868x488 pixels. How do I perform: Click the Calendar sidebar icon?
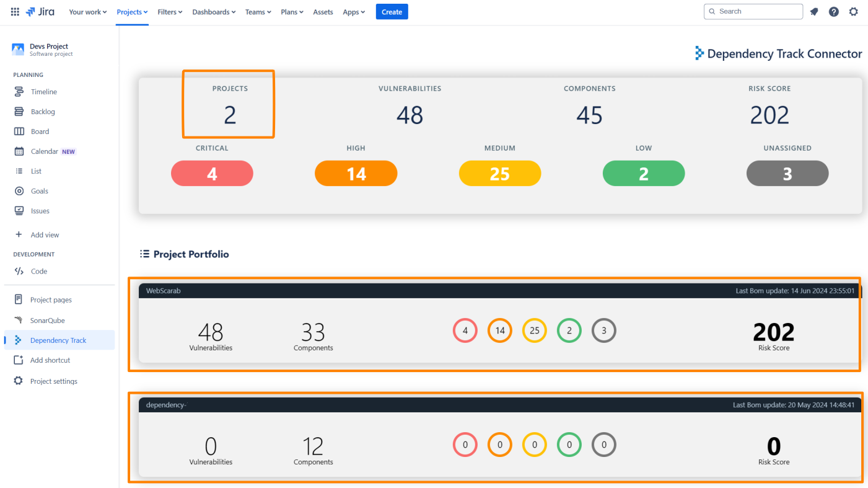click(19, 151)
